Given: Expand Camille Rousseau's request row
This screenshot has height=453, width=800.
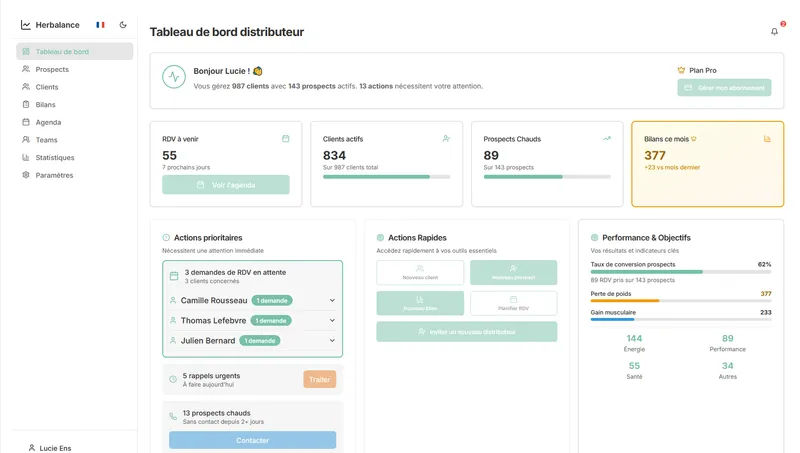Looking at the screenshot, I should coord(332,300).
